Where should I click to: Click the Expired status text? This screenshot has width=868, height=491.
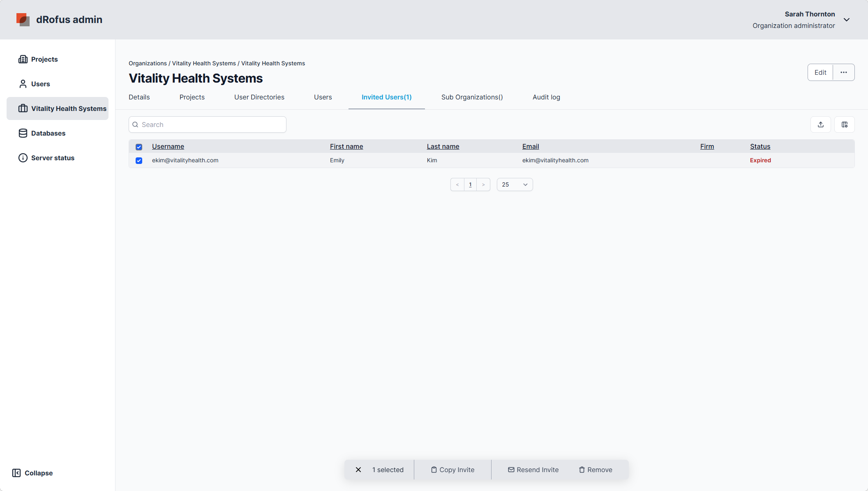pos(760,160)
